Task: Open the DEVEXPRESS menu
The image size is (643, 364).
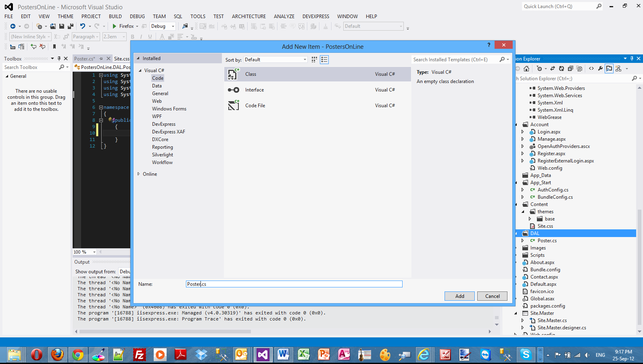Action: point(316,17)
